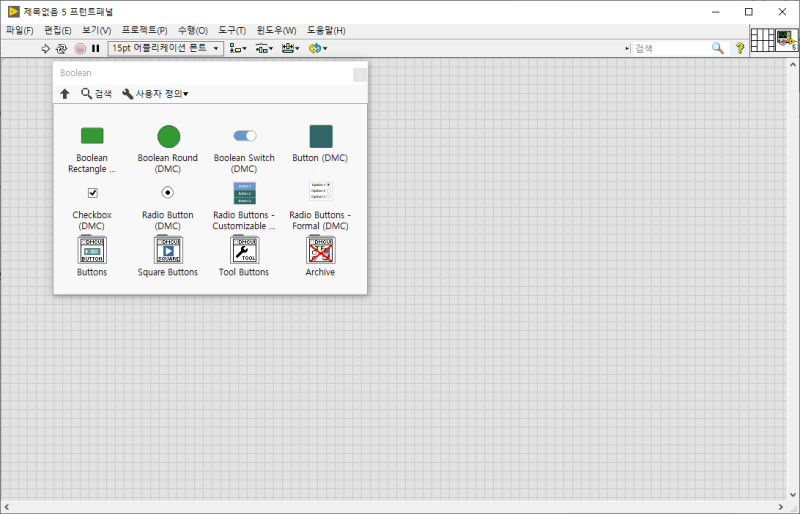Click the Run Continuously icon
Screen dimensions: 800x514
pyautogui.click(x=61, y=48)
